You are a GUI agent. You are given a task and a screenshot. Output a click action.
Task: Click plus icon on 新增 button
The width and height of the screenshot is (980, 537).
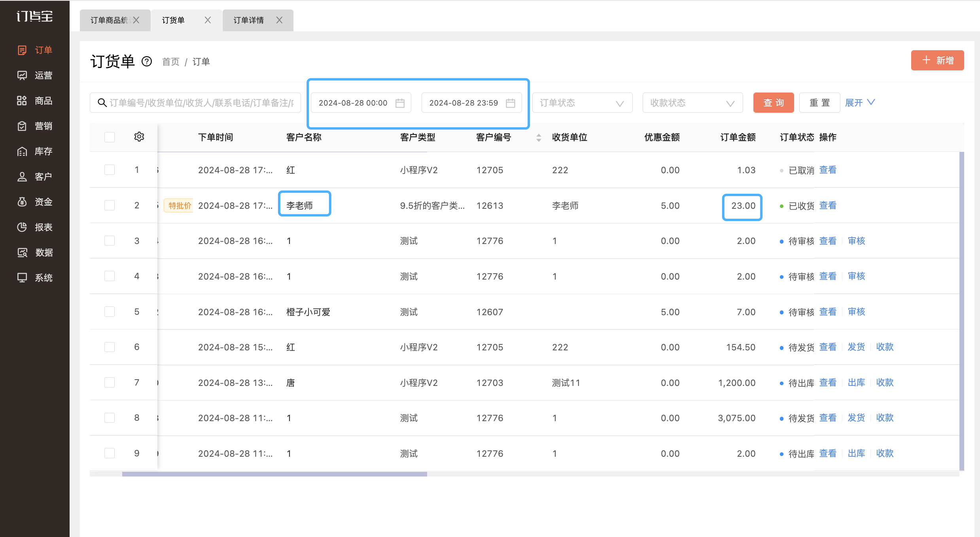(x=926, y=60)
